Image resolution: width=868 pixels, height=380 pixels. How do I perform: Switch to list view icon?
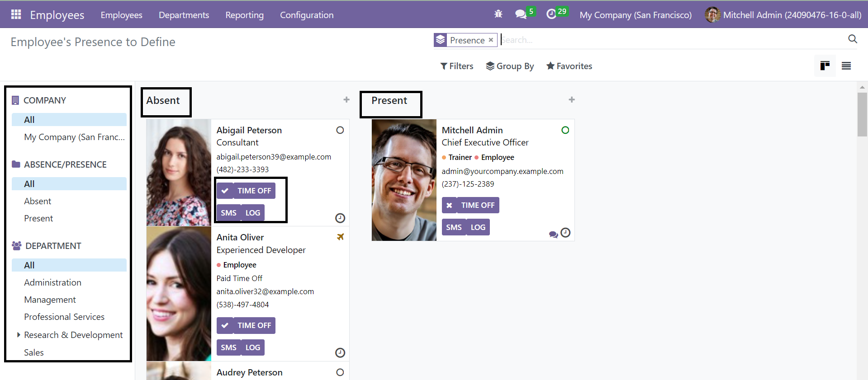846,66
